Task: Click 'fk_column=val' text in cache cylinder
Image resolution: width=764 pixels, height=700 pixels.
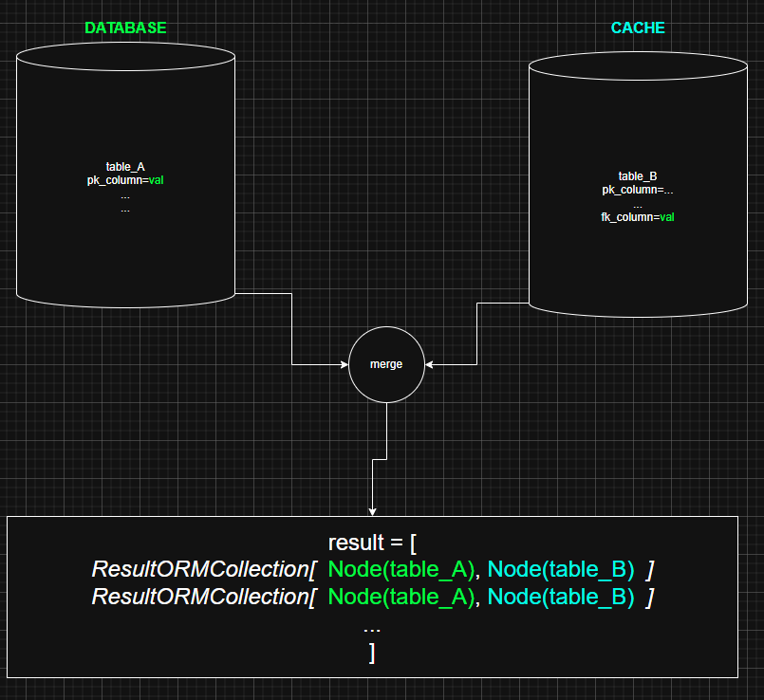Action: [638, 217]
